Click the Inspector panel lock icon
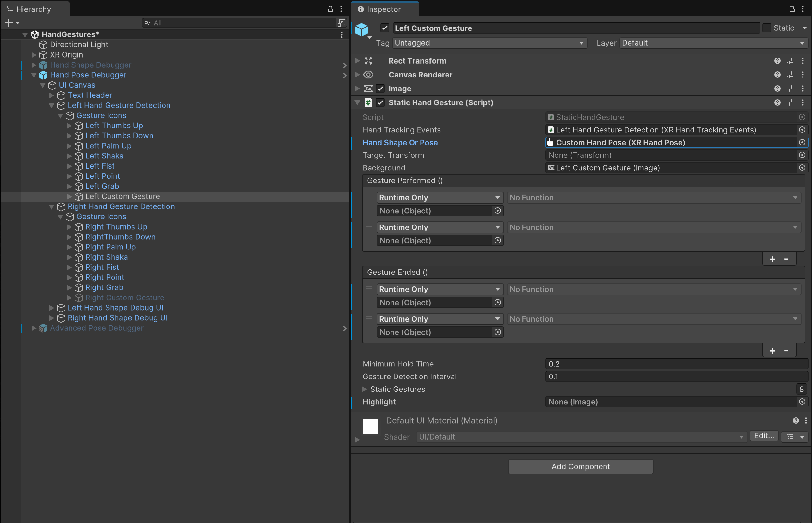The width and height of the screenshot is (812, 523). pos(792,9)
